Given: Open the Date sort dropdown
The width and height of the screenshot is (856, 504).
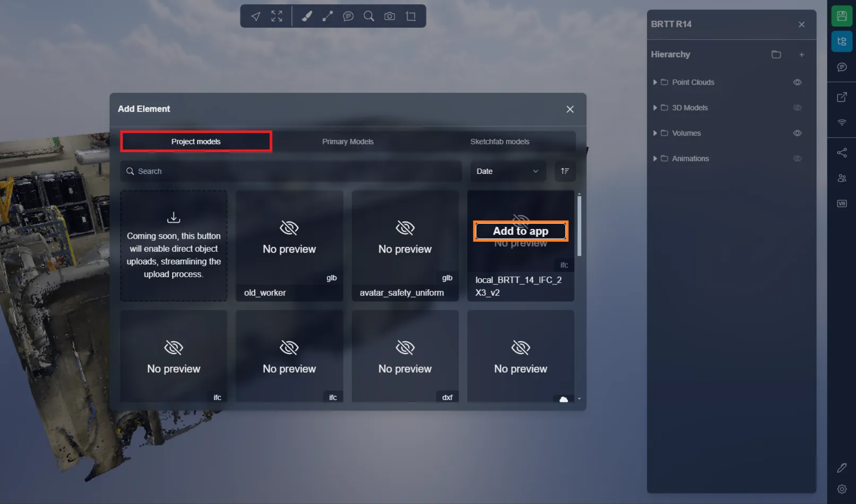Looking at the screenshot, I should (x=507, y=171).
